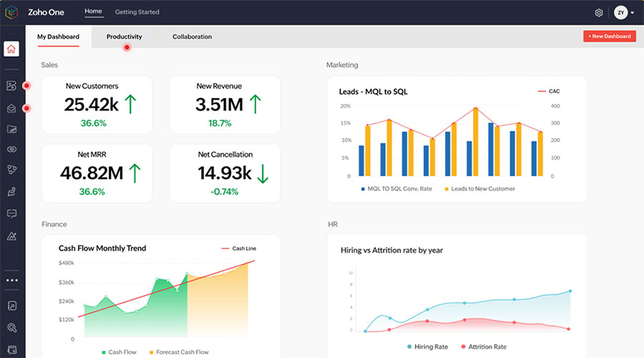Screen dimensions: 644x358
Task: Switch to the Collaboration tab
Action: pyautogui.click(x=192, y=37)
